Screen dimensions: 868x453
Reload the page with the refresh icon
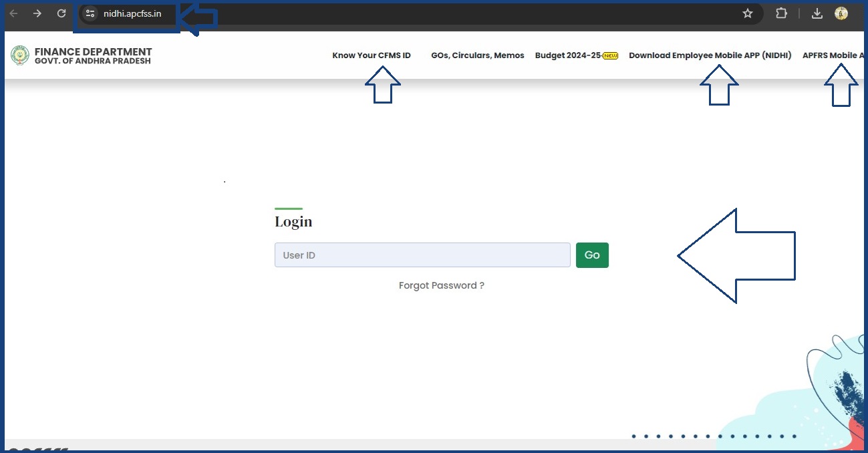click(61, 13)
